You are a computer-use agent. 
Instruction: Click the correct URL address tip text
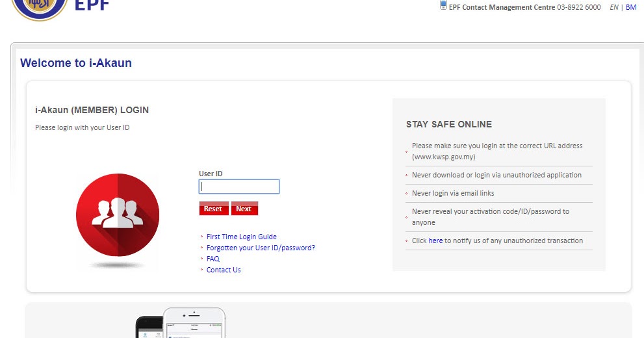[x=497, y=151]
